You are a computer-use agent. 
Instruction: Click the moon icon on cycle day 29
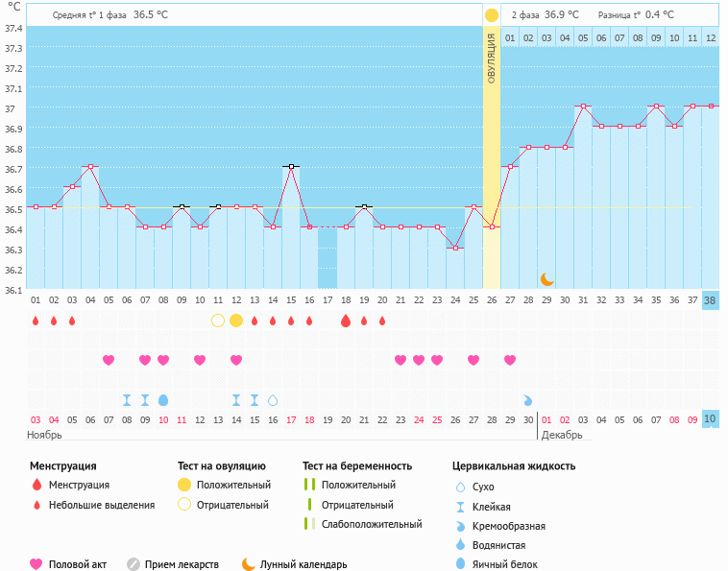[546, 278]
